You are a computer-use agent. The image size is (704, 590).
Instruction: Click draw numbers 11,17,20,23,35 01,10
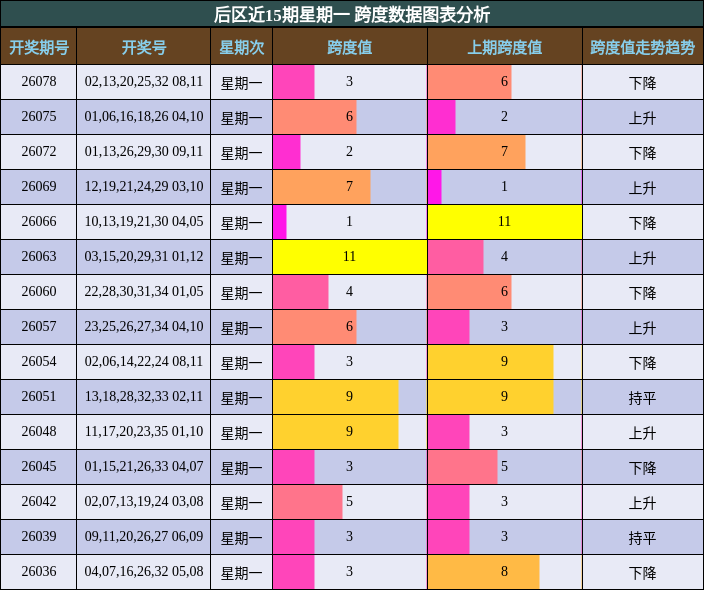point(144,431)
